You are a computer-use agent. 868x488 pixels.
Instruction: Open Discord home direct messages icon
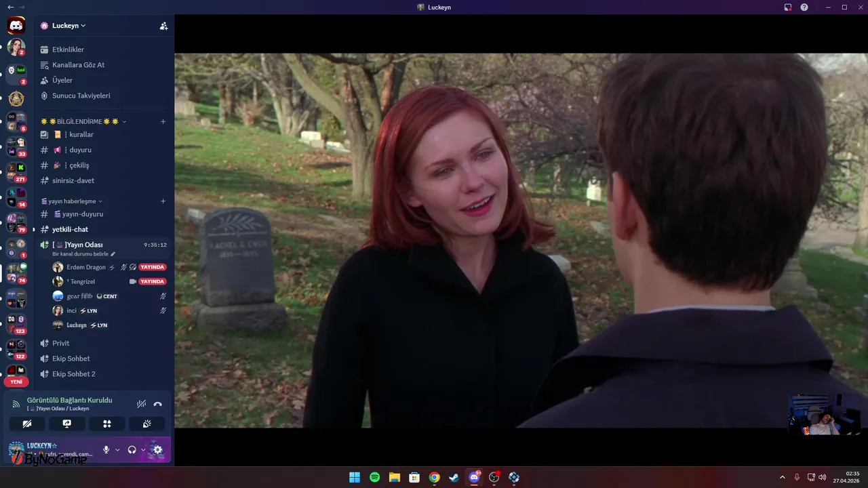click(x=16, y=26)
